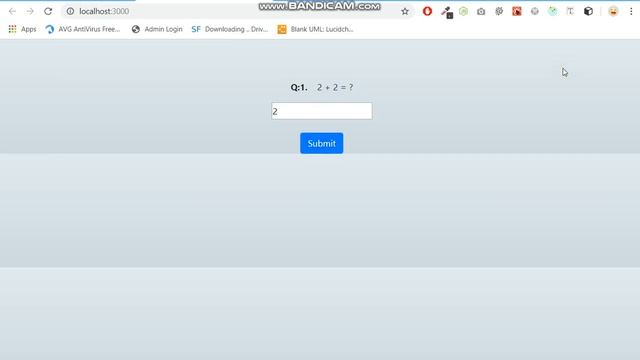Click the Q:1. question label
The image size is (640, 360).
click(x=299, y=87)
